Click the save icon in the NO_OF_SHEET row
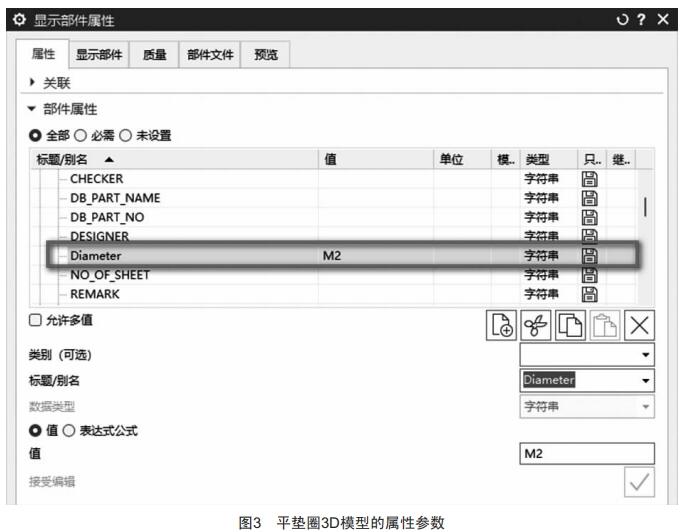The width and height of the screenshot is (684, 532). click(x=589, y=275)
